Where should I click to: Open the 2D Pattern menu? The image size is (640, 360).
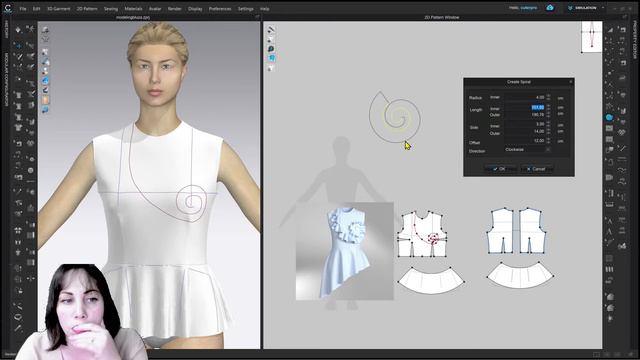(87, 9)
